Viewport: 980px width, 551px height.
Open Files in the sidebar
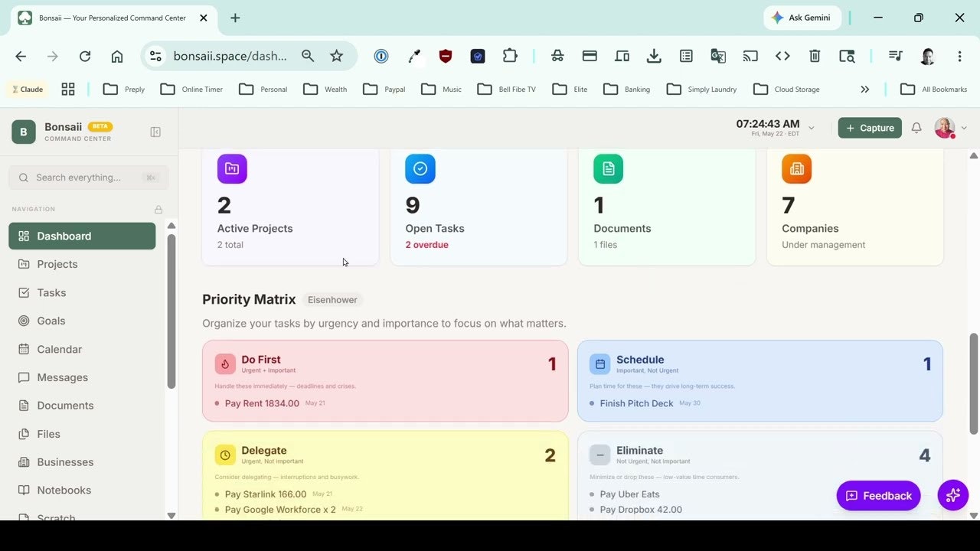[x=82, y=434]
